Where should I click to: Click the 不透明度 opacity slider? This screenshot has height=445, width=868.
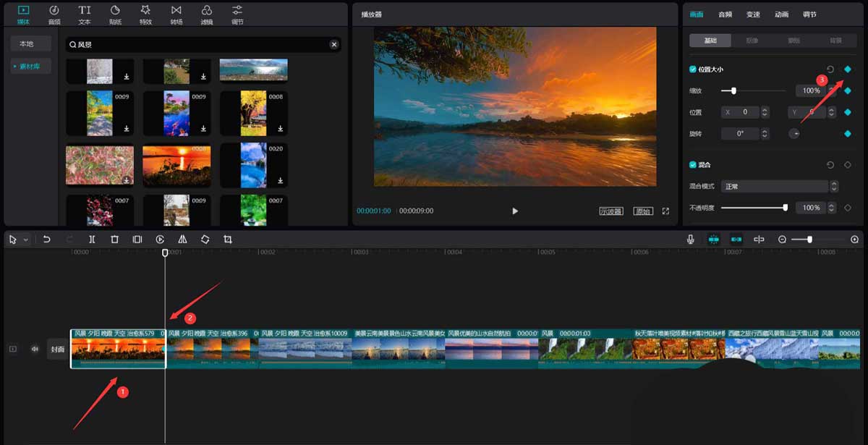(753, 208)
